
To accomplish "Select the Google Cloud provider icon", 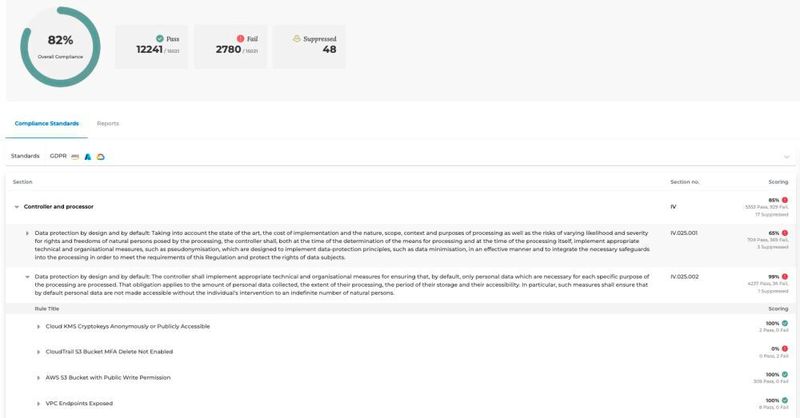I will tap(101, 157).
